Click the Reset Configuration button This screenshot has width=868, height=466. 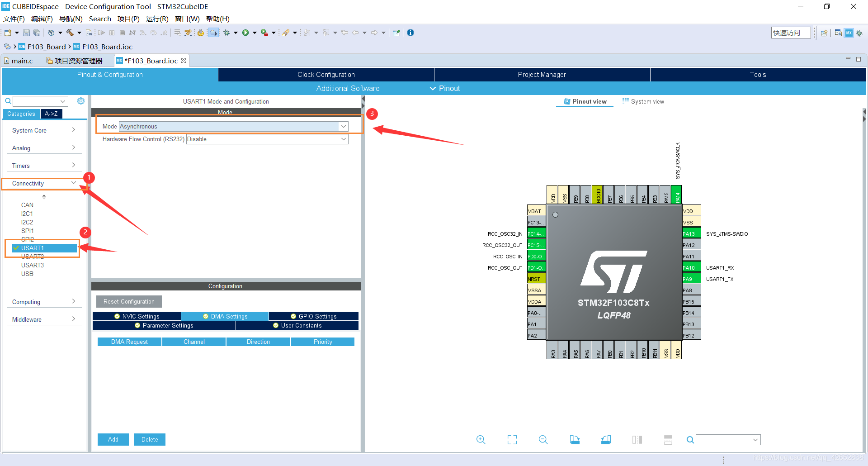129,301
